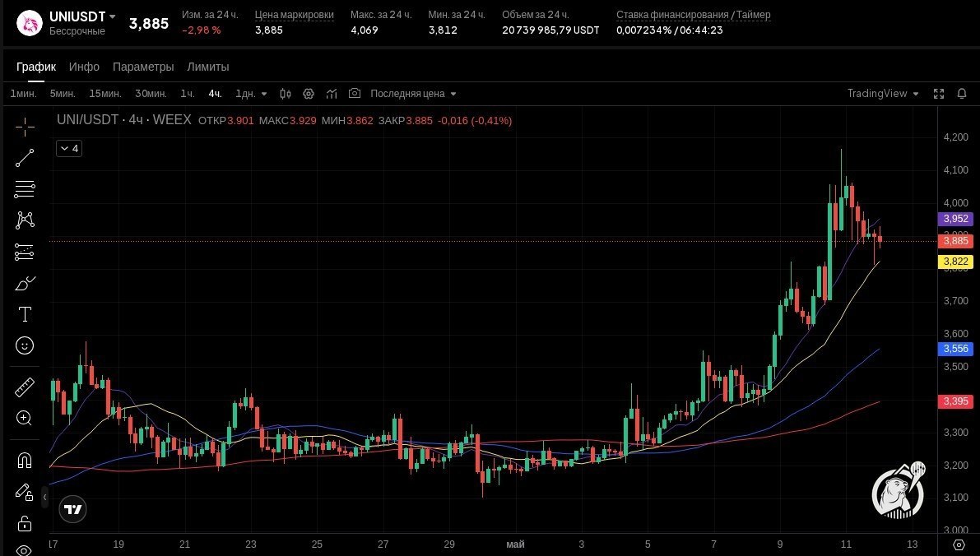Open the indicators icon in toolbar
This screenshot has height=556, width=980.
pos(332,94)
